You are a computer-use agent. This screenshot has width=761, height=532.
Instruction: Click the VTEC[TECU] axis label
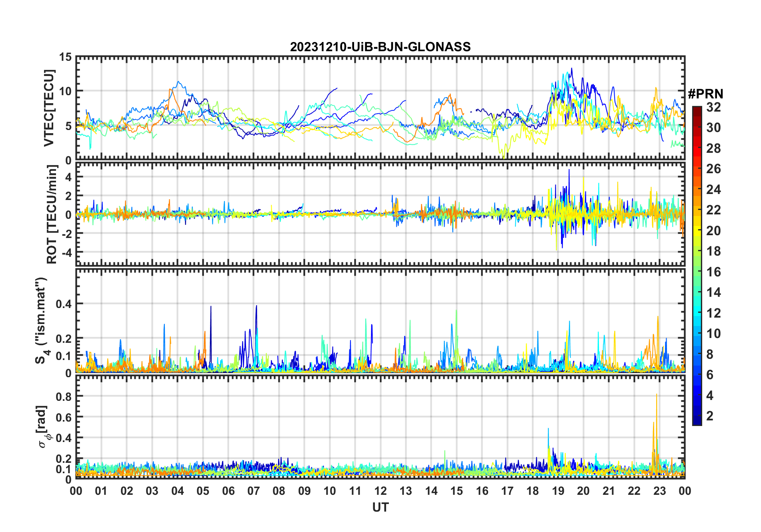(x=49, y=108)
